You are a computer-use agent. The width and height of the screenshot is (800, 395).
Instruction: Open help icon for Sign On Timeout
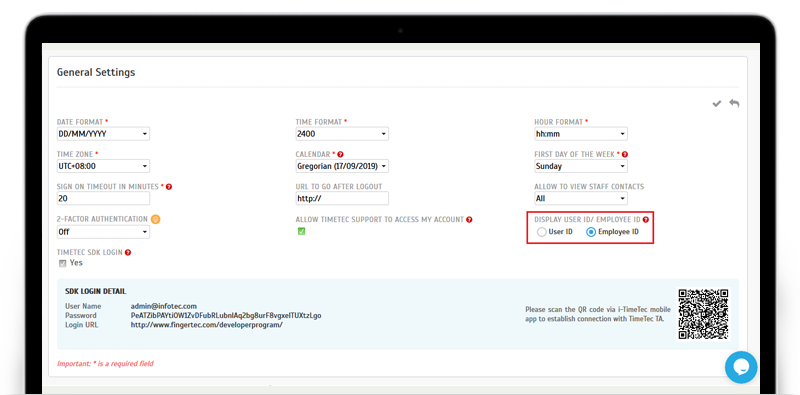(169, 187)
